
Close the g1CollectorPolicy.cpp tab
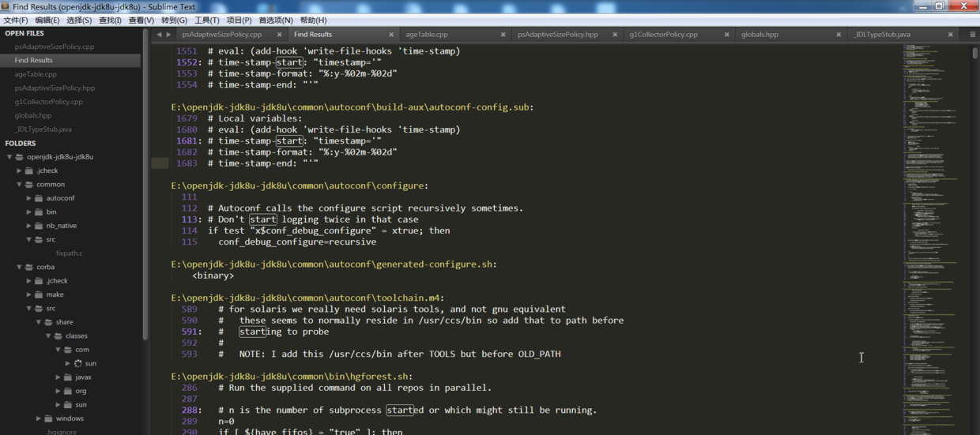(x=727, y=35)
